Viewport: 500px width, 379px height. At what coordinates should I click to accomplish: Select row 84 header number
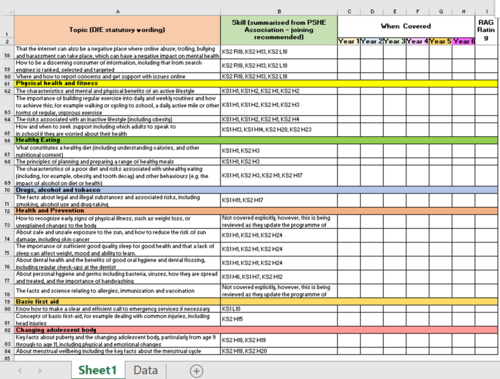tap(7, 351)
